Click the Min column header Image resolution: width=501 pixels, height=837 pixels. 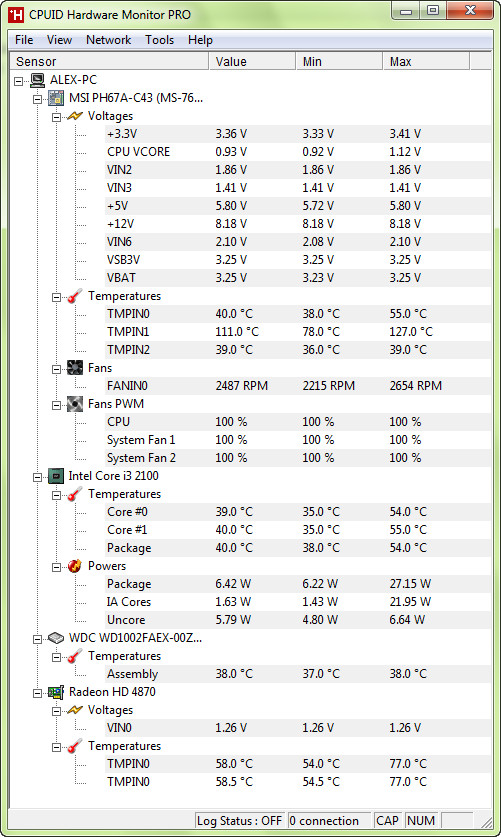pos(339,61)
